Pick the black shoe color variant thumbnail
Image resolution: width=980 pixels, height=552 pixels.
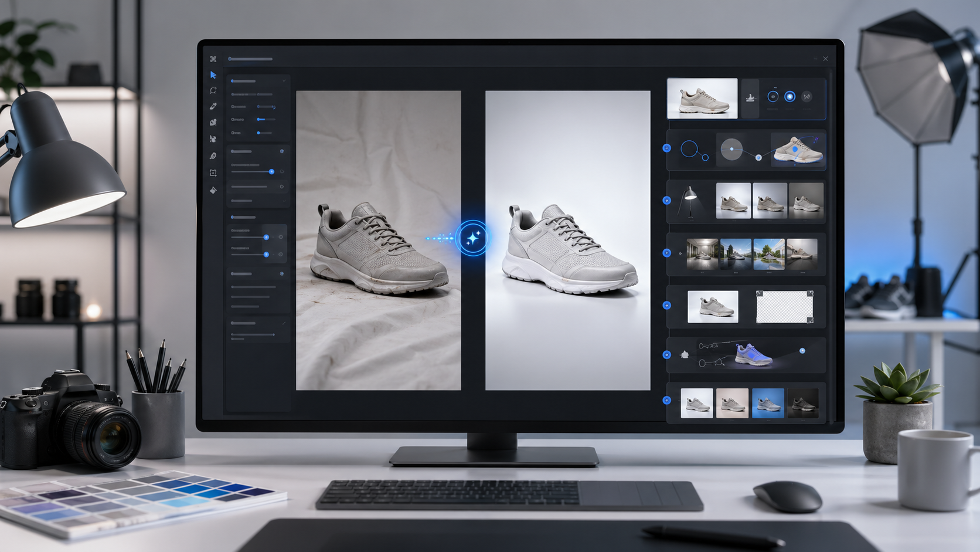[802, 404]
